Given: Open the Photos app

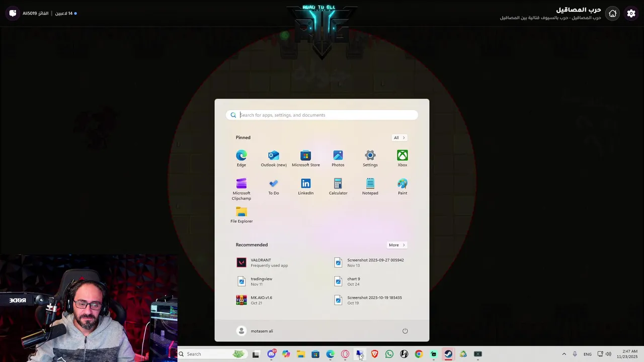Looking at the screenshot, I should tap(338, 158).
